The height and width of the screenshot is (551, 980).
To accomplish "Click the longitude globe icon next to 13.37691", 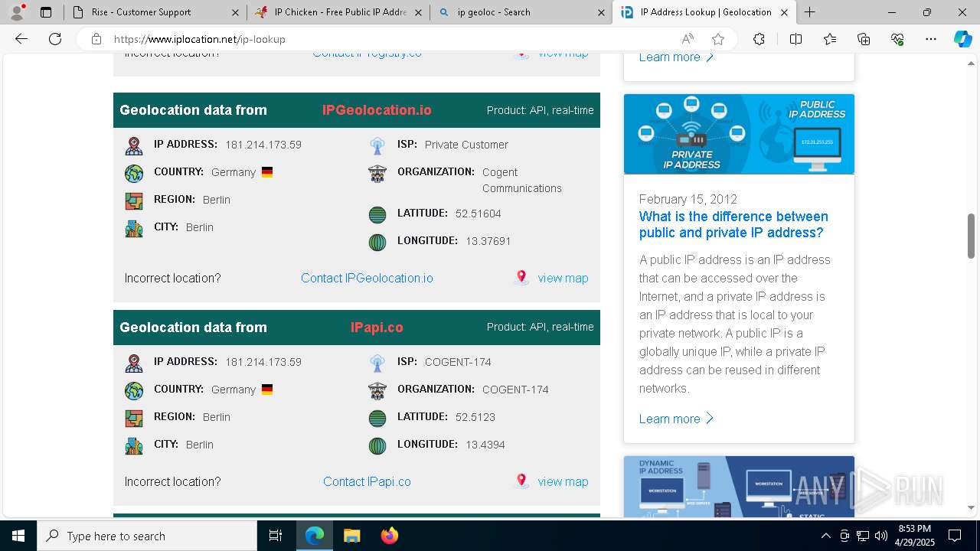I will tap(377, 243).
